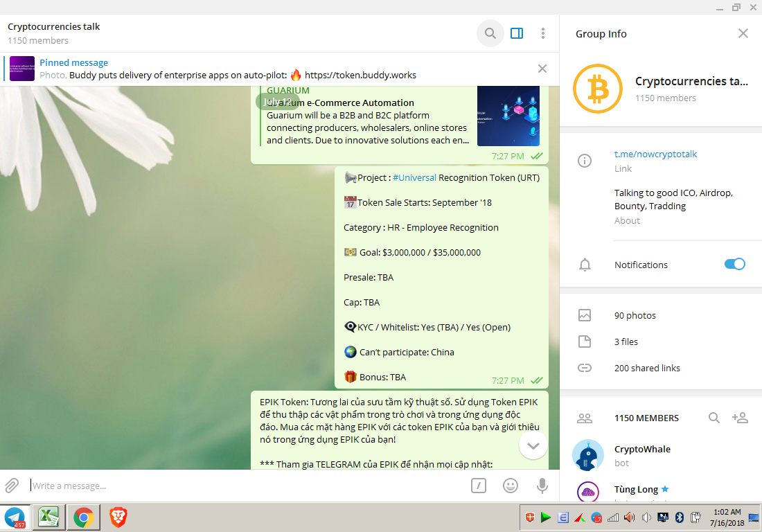Dismiss the pinned message bar
Screen dimensions: 762x532
click(x=542, y=69)
